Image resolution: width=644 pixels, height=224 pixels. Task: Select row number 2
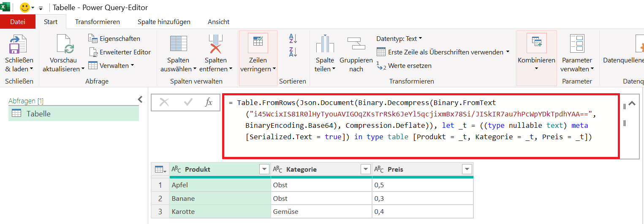(160, 198)
